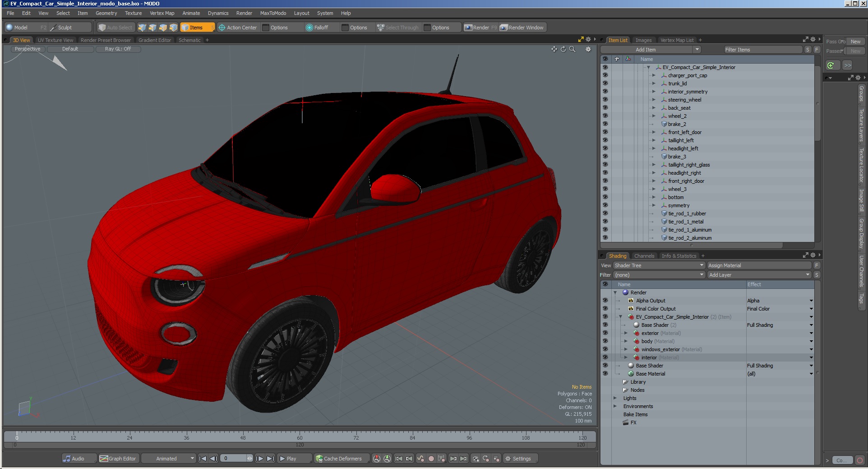Hide exterior material layer
Viewport: 868px width, 469px height.
coord(605,333)
